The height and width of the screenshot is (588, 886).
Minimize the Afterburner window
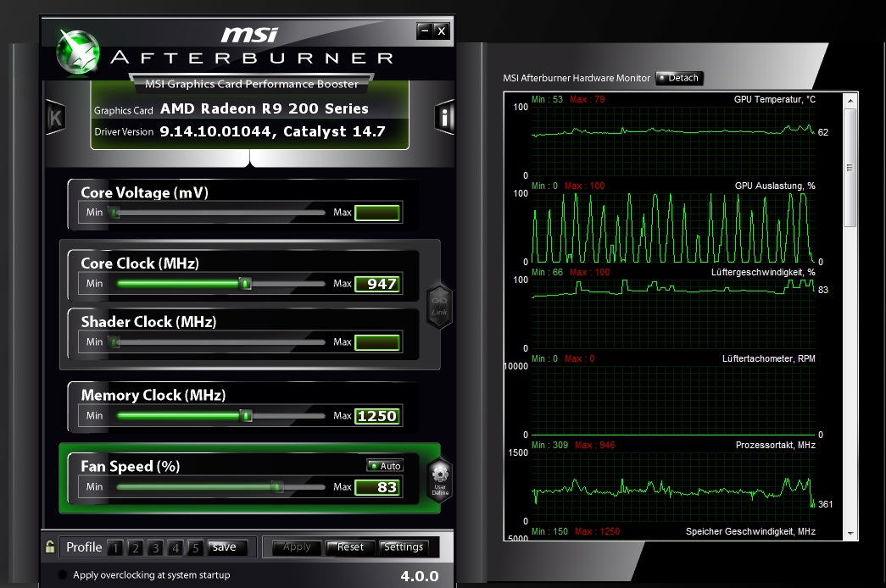(x=425, y=31)
